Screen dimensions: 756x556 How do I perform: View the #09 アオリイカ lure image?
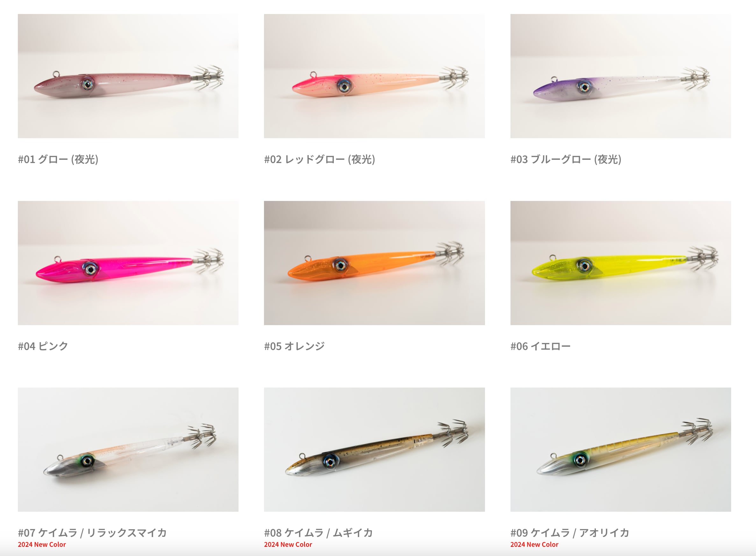coord(620,449)
